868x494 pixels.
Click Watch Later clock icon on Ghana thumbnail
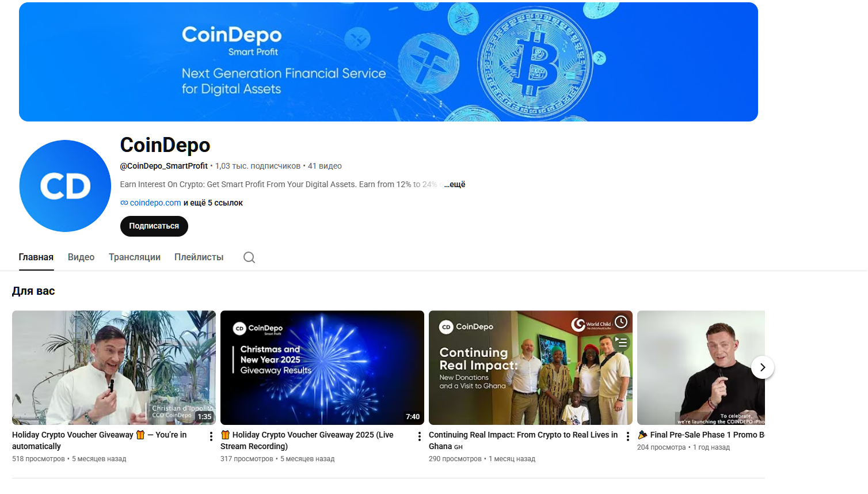pyautogui.click(x=621, y=322)
